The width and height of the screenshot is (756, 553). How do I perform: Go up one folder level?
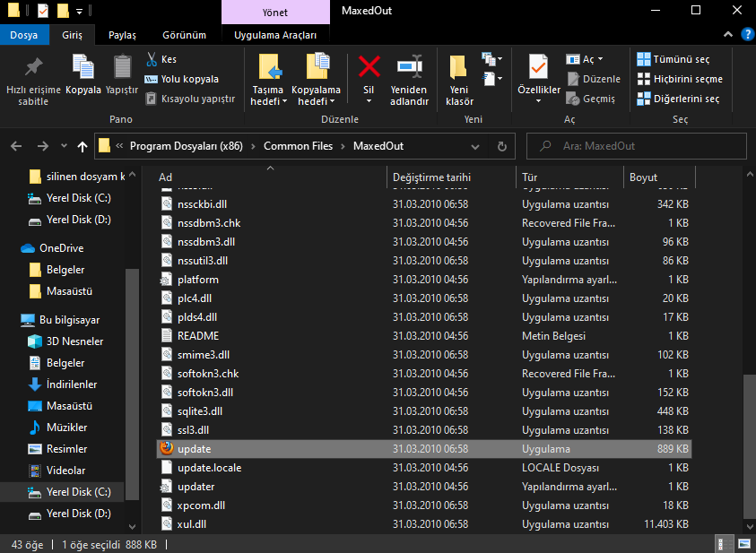(83, 146)
